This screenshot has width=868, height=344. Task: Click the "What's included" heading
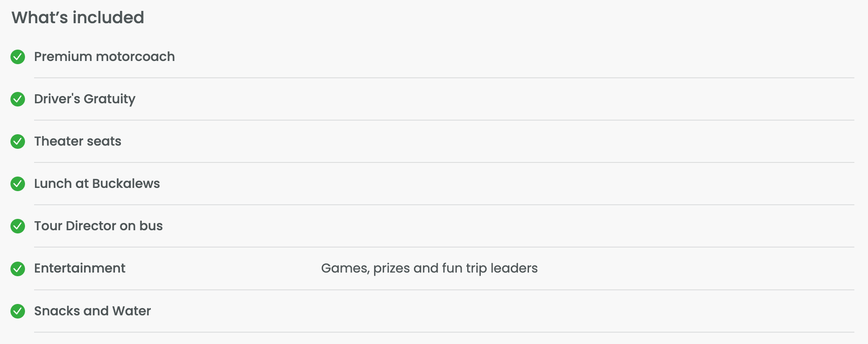(78, 18)
